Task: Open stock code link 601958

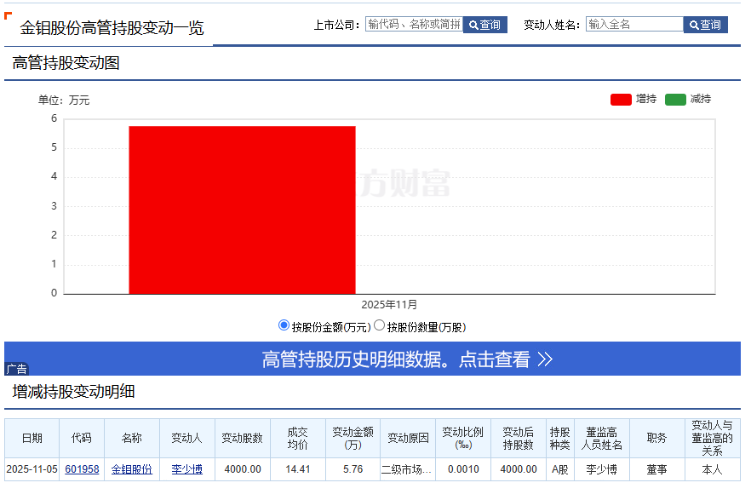Action: pos(82,469)
